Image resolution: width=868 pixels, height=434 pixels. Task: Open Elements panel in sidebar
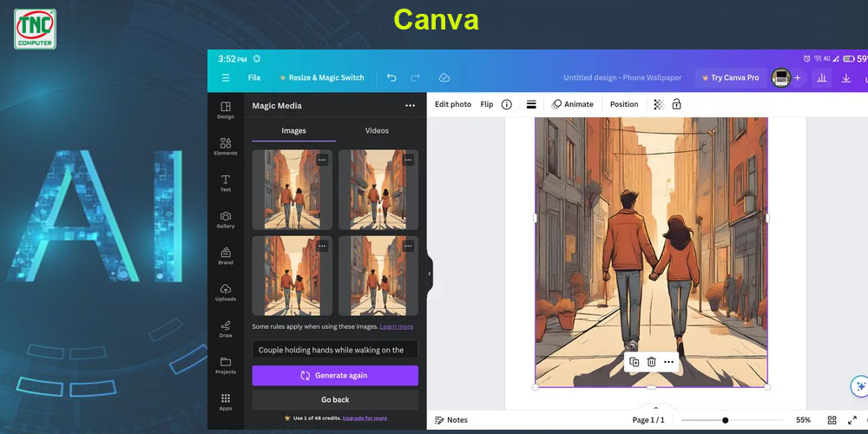226,147
